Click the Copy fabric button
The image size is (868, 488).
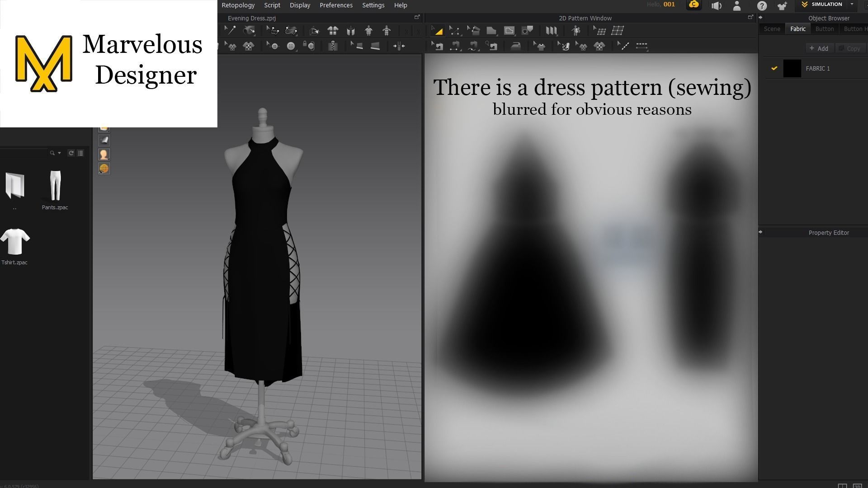851,48
